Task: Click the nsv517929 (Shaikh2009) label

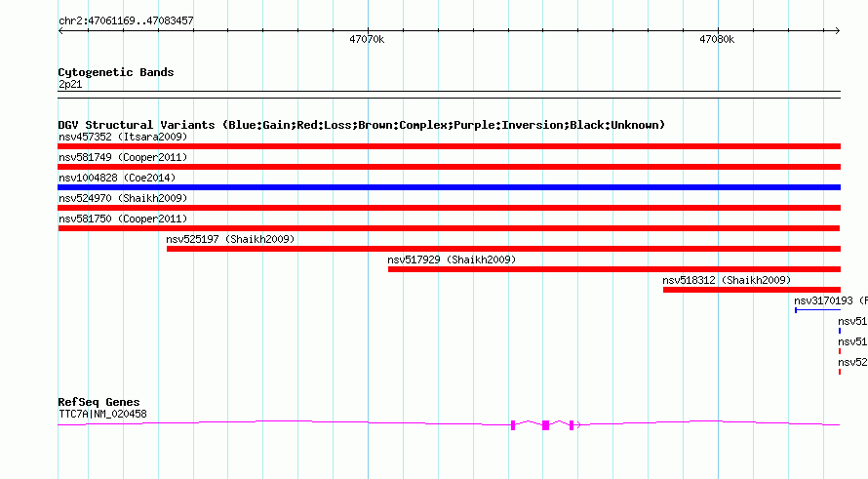Action: tap(452, 259)
